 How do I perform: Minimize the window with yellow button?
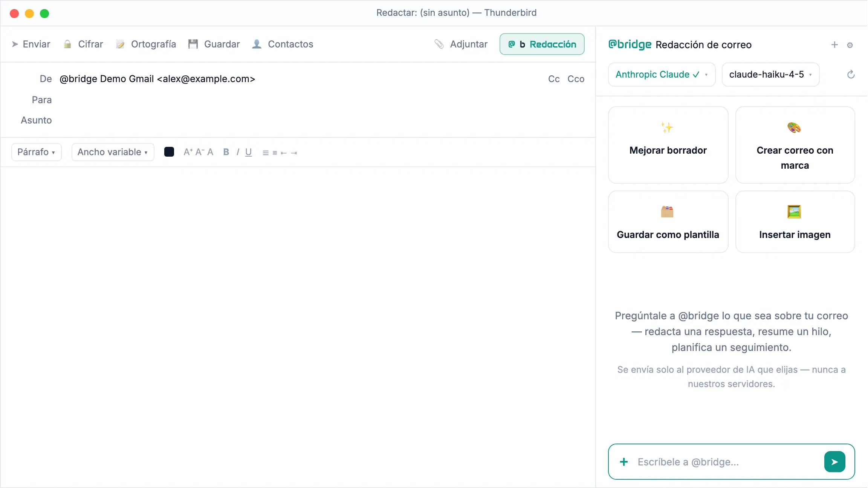tap(29, 14)
